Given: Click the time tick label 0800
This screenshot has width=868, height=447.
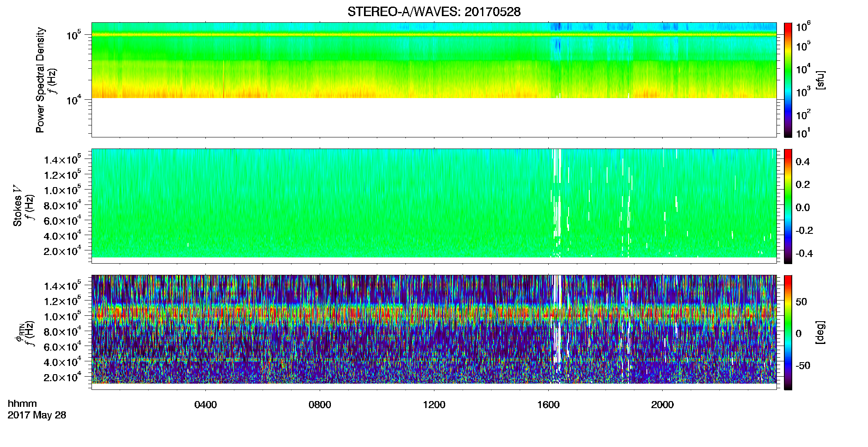Looking at the screenshot, I should click(320, 405).
